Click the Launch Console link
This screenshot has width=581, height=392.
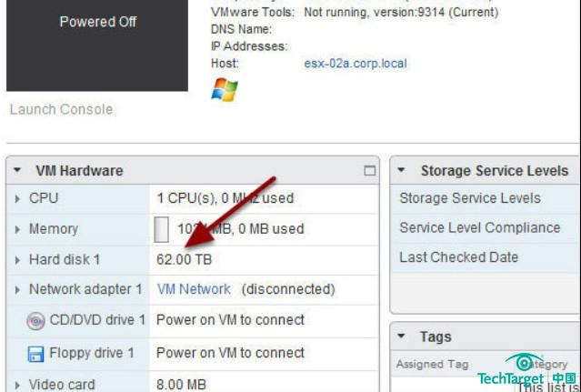(x=62, y=110)
